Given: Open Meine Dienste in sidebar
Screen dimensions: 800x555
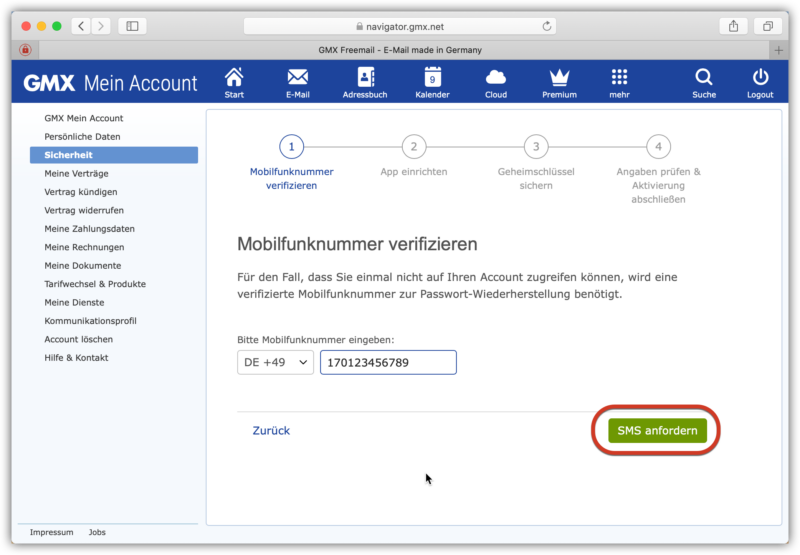Looking at the screenshot, I should [x=74, y=302].
